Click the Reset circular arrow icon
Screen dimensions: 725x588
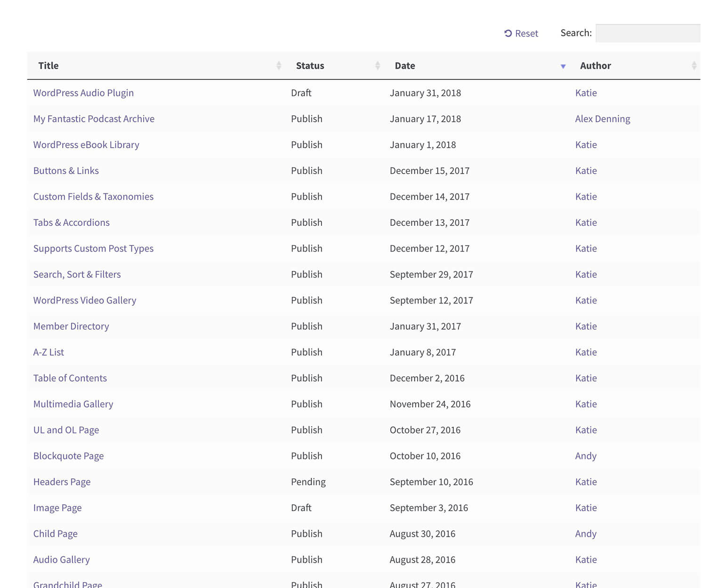click(508, 33)
